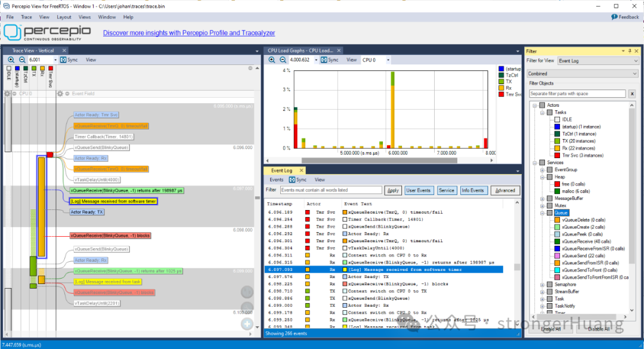
Task: Open the CPU 0 selector dropdown
Action: pyautogui.click(x=388, y=60)
